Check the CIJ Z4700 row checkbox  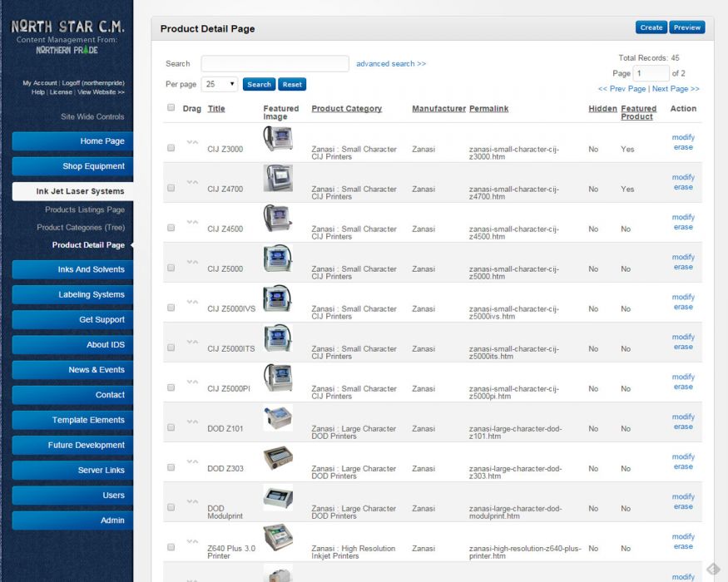click(171, 188)
